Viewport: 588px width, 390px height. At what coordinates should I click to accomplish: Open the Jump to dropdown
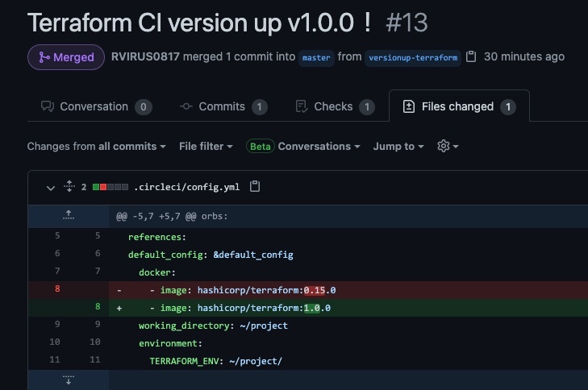pos(398,146)
